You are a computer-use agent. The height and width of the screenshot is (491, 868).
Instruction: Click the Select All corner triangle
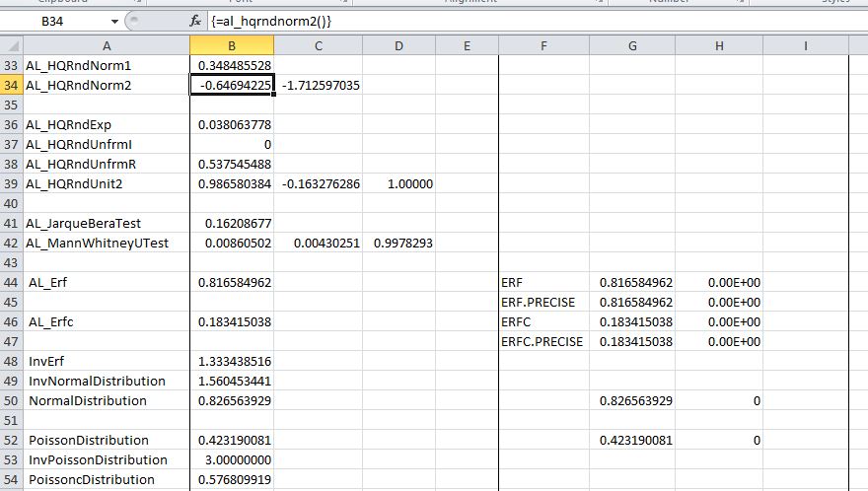click(x=11, y=45)
